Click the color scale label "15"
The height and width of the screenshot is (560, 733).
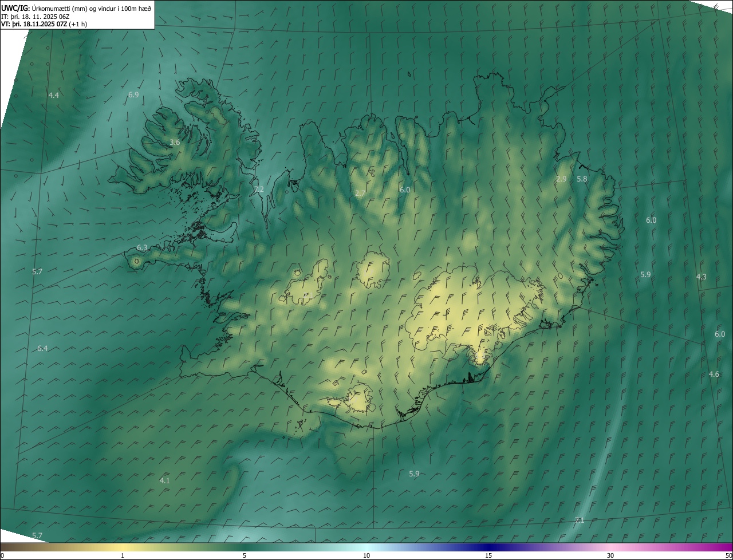pyautogui.click(x=488, y=555)
